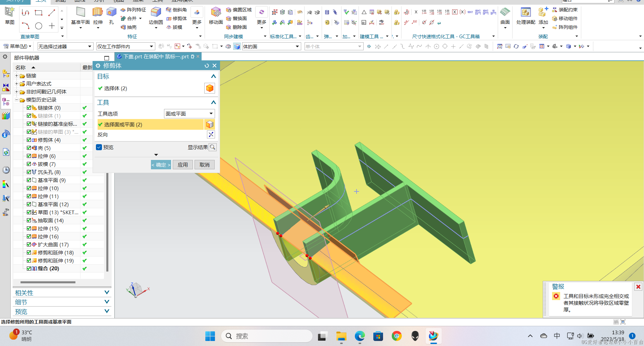Toggle checkbox for 修剪体 (4)
This screenshot has width=644, height=346.
[x=29, y=140]
